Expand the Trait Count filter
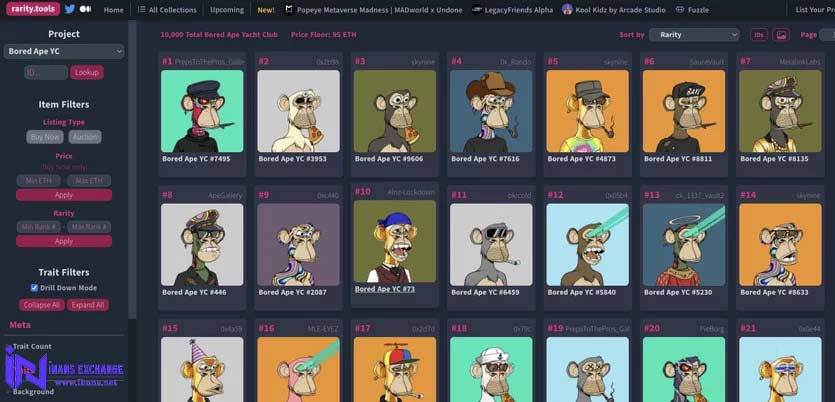This screenshot has width=835, height=402. point(32,346)
